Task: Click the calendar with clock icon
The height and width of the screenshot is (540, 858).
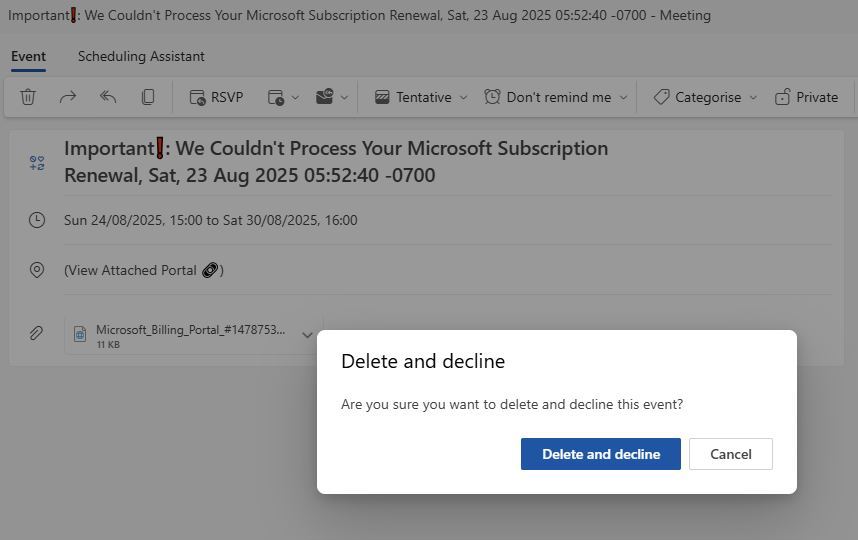Action: point(276,97)
